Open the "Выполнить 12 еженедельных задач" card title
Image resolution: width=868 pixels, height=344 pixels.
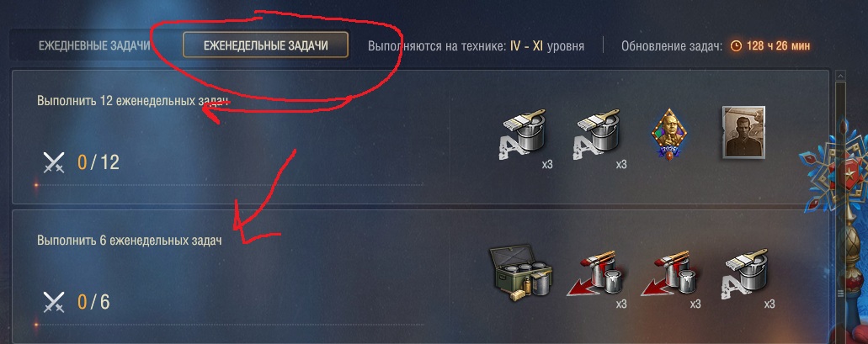(133, 101)
